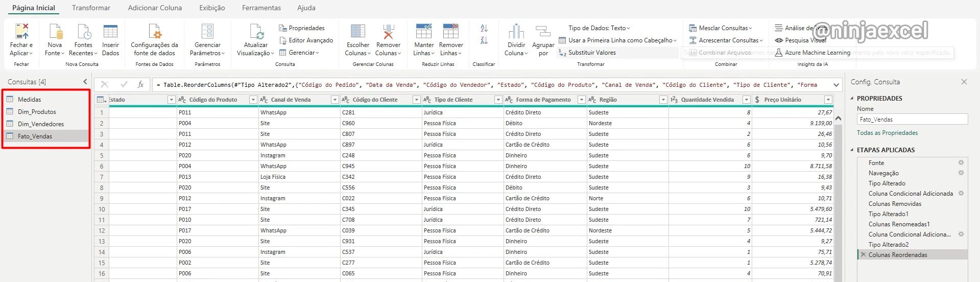Edit the Nome field Fato_Vendas
This screenshot has height=282, width=980.
tap(912, 120)
